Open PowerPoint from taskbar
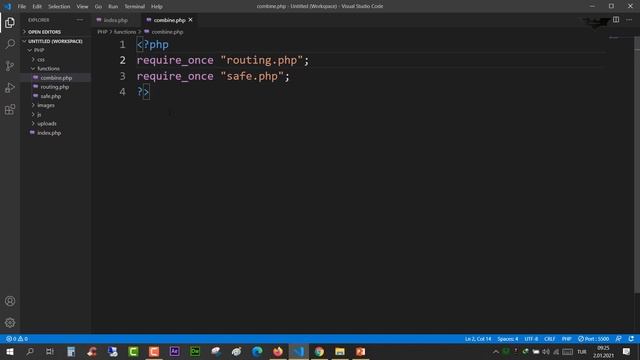The width and height of the screenshot is (640, 360). (x=360, y=351)
